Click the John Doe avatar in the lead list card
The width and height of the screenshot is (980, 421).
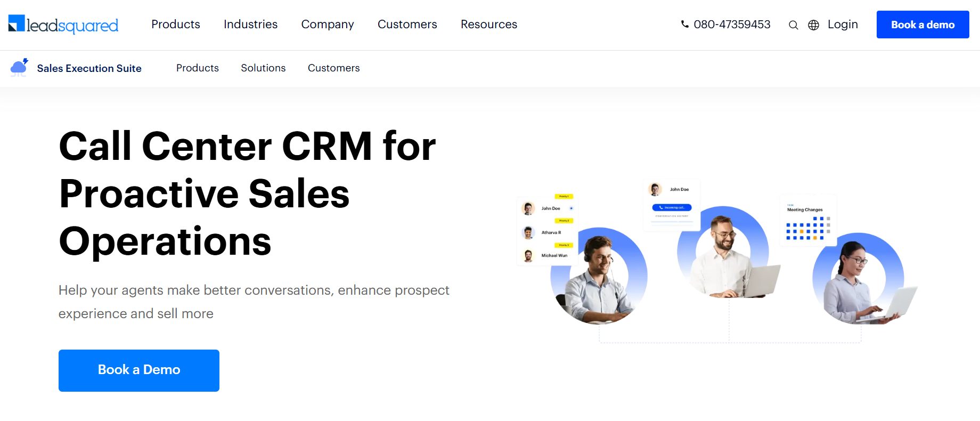(x=528, y=208)
